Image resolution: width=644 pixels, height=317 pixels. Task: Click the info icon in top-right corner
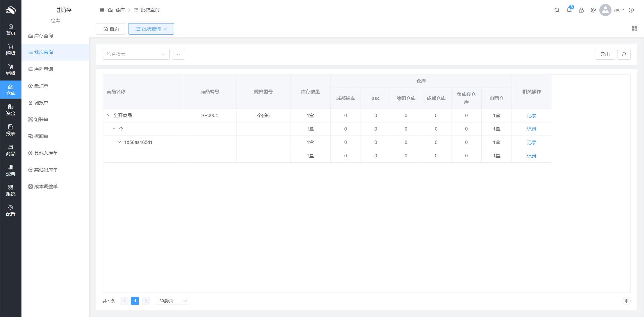(631, 10)
